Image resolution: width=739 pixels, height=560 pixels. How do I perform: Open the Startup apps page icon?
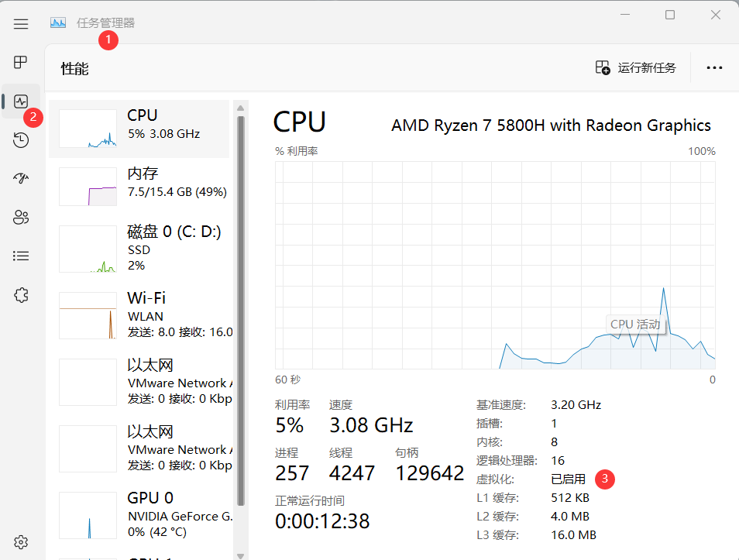coord(21,178)
